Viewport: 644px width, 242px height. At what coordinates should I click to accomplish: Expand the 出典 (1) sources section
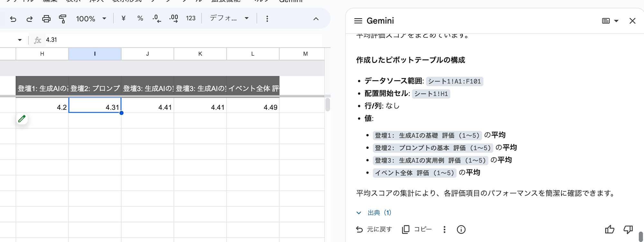(374, 213)
